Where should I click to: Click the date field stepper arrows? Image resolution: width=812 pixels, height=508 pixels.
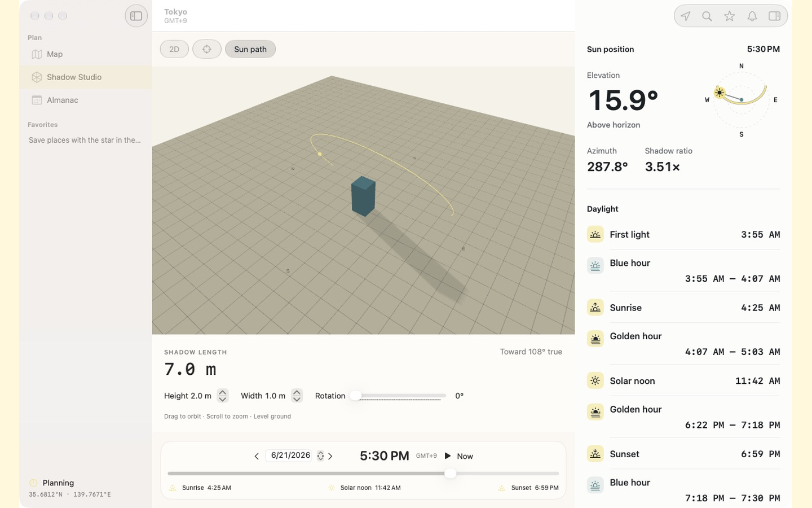[x=320, y=456]
